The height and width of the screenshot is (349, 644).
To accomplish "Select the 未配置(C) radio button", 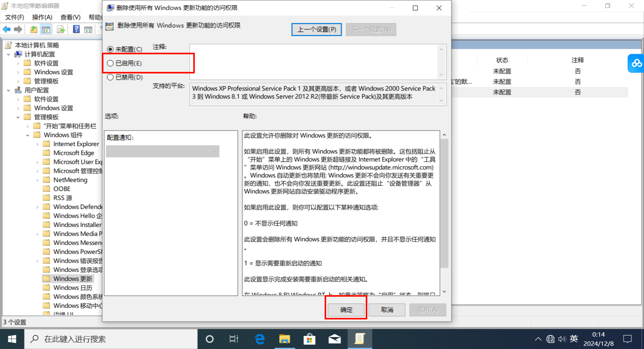I will 110,49.
